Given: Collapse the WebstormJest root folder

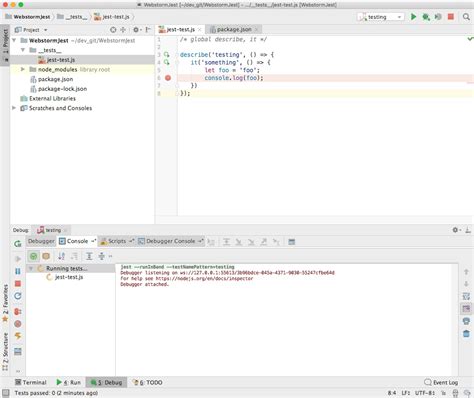Looking at the screenshot, I should click(14, 40).
